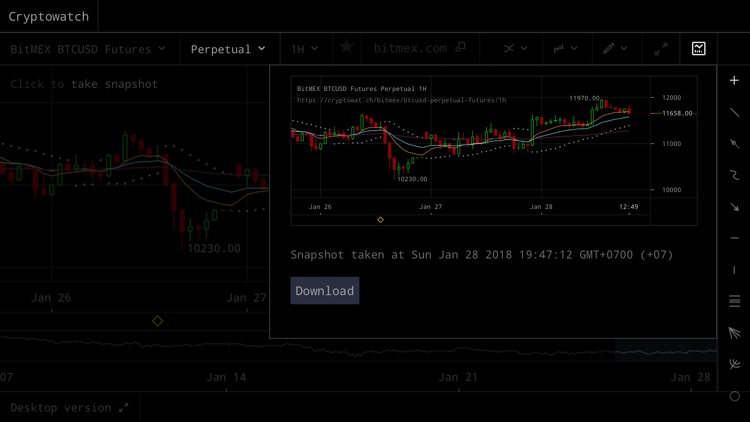750x422 pixels.
Task: Select the horizontal line tool
Action: (x=734, y=238)
